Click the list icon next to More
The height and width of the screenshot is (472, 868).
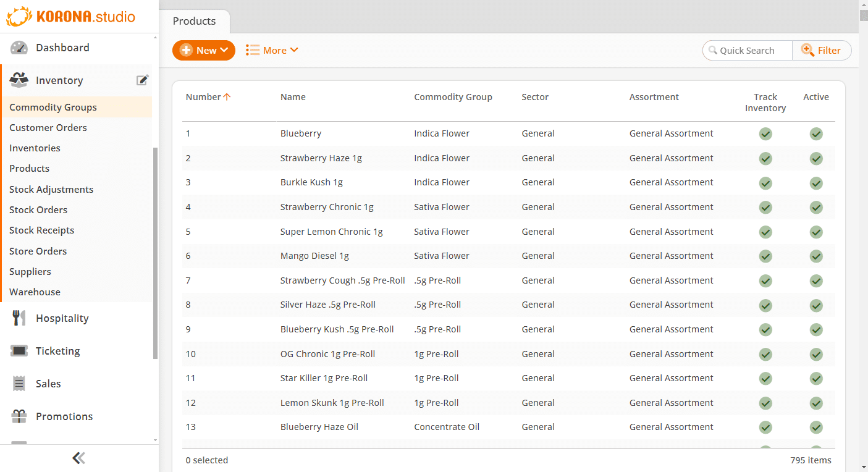coord(252,51)
